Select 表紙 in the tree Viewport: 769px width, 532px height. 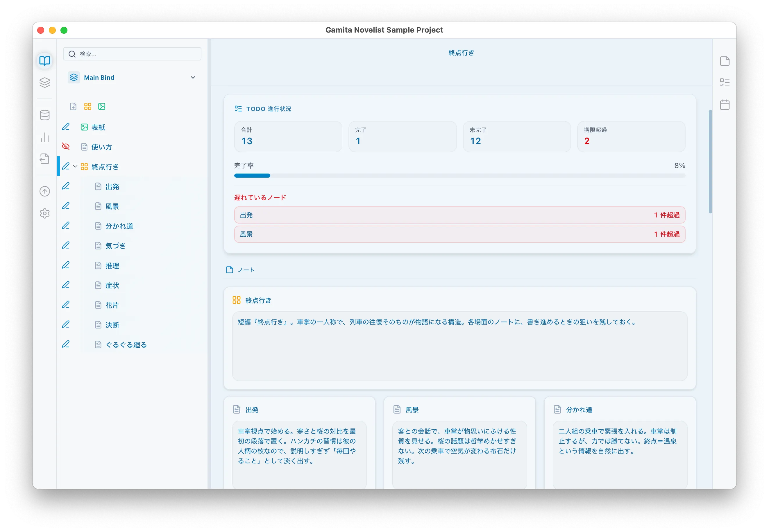click(98, 127)
